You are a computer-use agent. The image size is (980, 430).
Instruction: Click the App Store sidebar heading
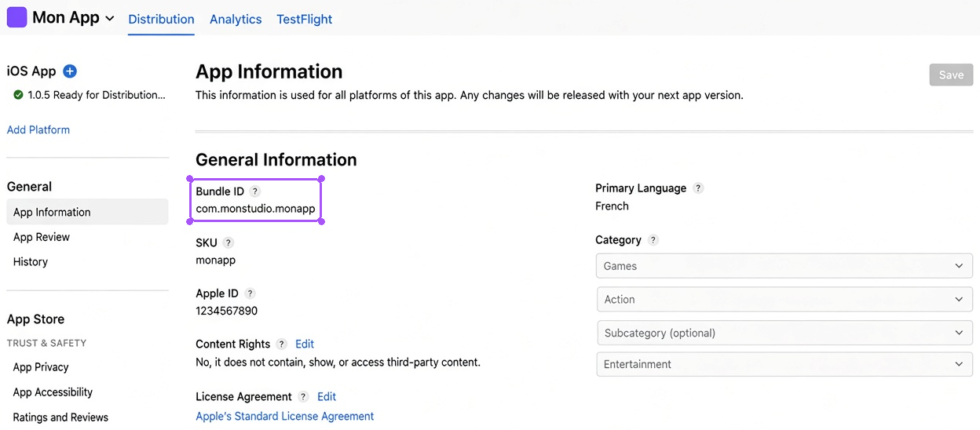tap(35, 319)
